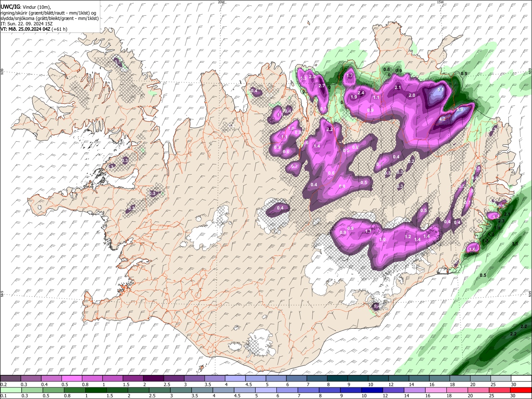Click the 'VT: Mið. 25.09.2024 04Z (+61 h)' line
This screenshot has height=399, width=532.
click(34, 29)
